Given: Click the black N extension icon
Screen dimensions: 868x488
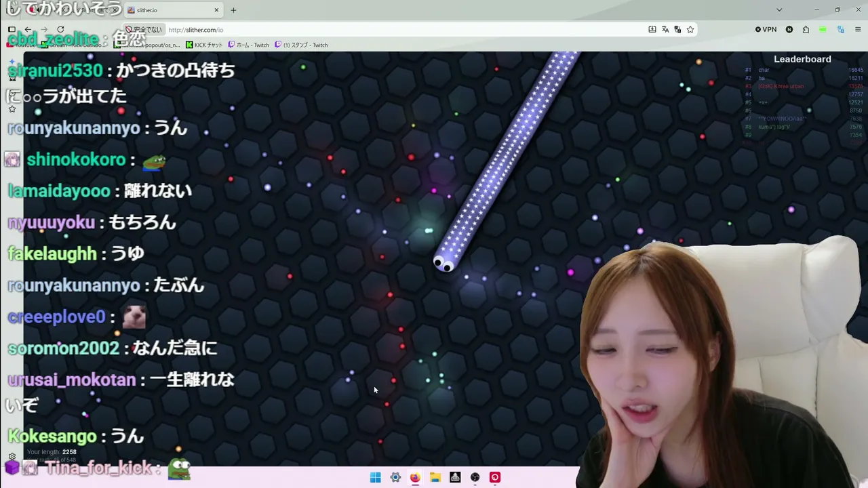Looking at the screenshot, I should (789, 30).
